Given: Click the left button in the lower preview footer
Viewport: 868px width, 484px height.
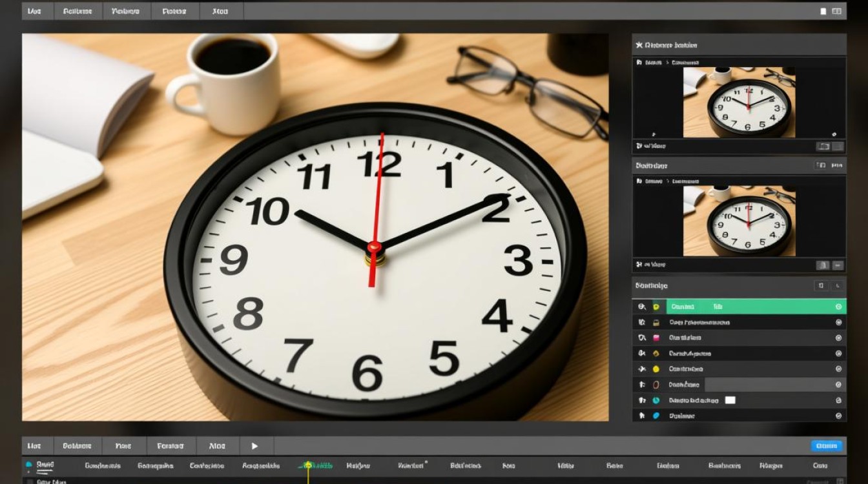Looking at the screenshot, I should point(822,265).
